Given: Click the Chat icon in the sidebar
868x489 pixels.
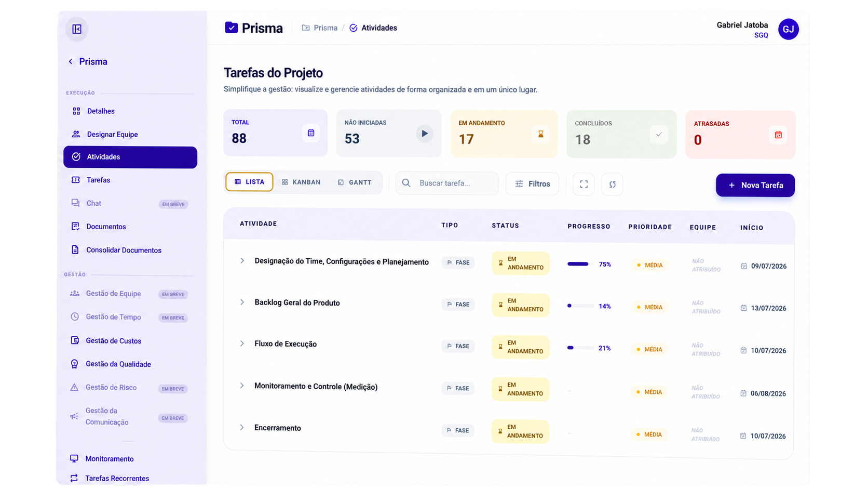Looking at the screenshot, I should pyautogui.click(x=75, y=203).
